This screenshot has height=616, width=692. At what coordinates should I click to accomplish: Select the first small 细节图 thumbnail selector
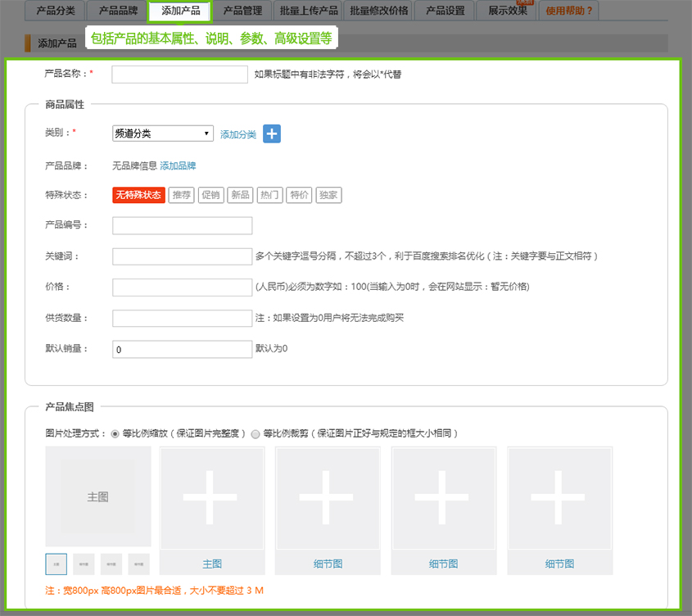point(83,564)
